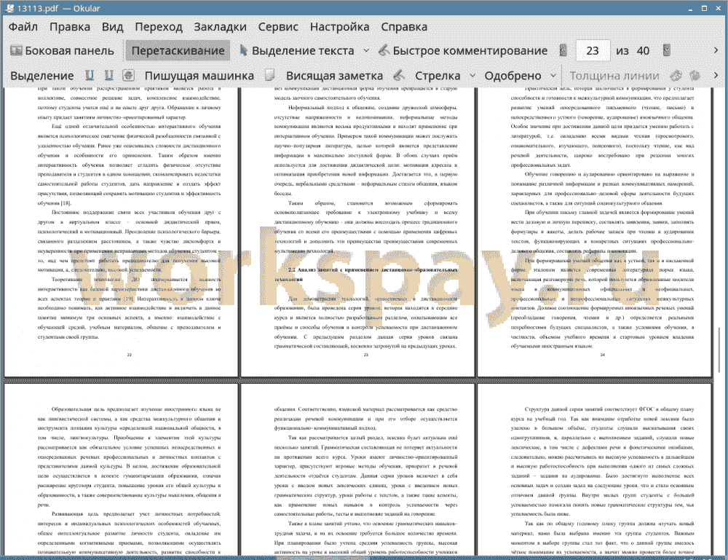Open the Правка menu

(70, 27)
